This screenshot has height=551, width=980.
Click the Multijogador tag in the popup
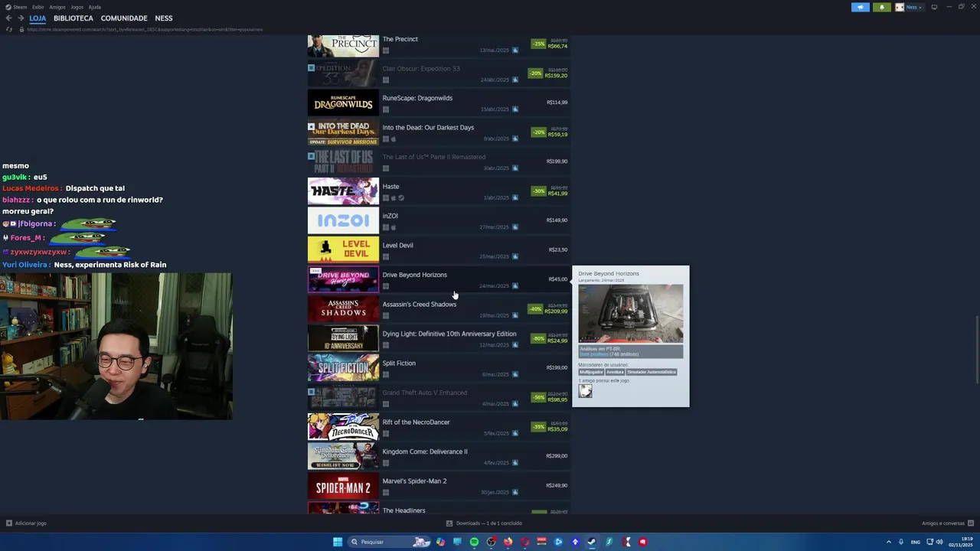pyautogui.click(x=591, y=372)
